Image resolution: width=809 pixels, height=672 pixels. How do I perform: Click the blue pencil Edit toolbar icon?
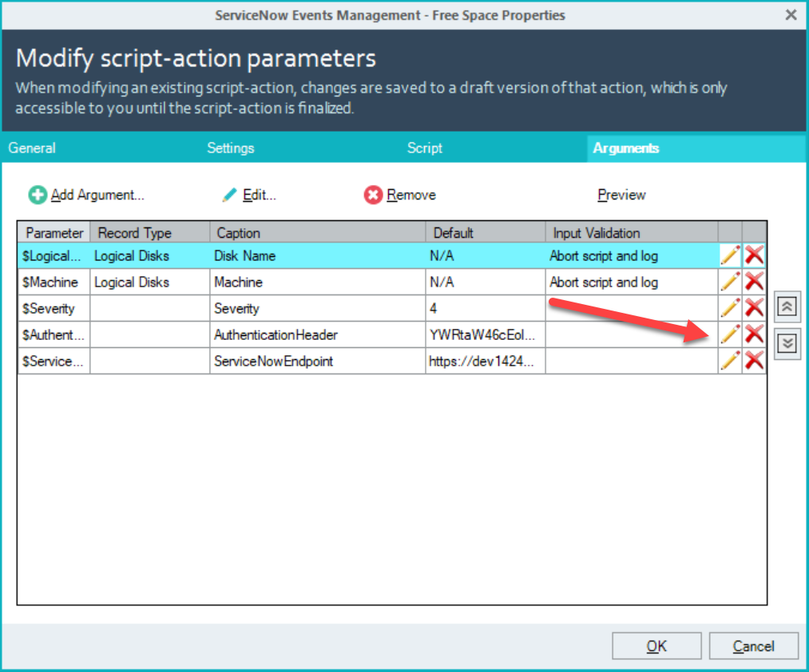click(229, 195)
